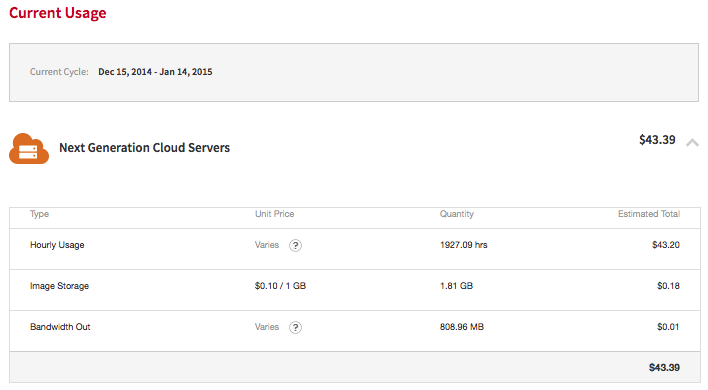Select the Hourly Usage row label
Image resolution: width=708 pixels, height=390 pixels.
tap(57, 245)
